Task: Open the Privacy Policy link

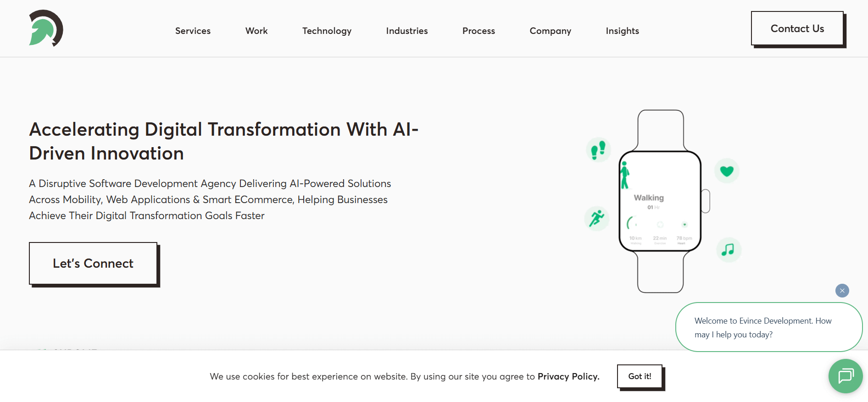Action: point(568,376)
